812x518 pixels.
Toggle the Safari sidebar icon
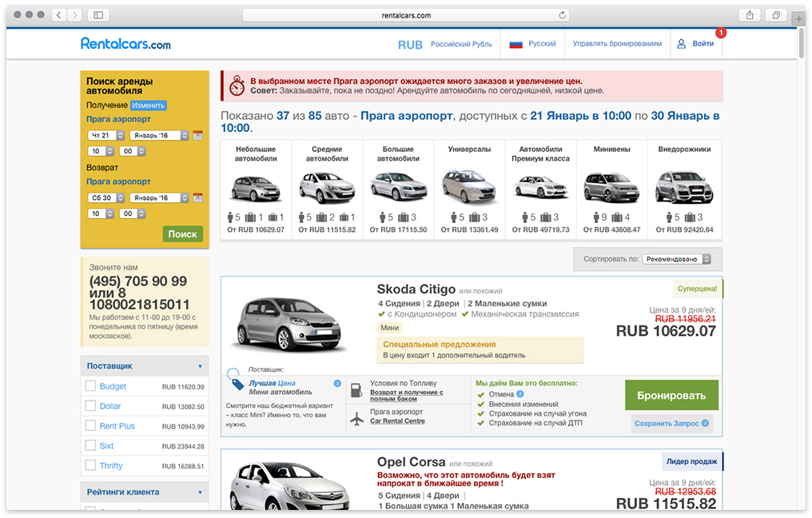(98, 15)
